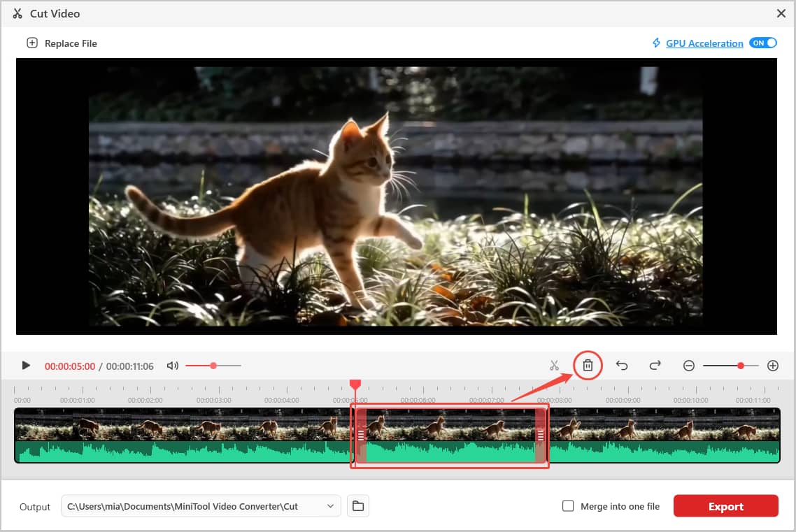796x532 pixels.
Task: Enable Merge into one file checkbox
Action: pos(568,506)
